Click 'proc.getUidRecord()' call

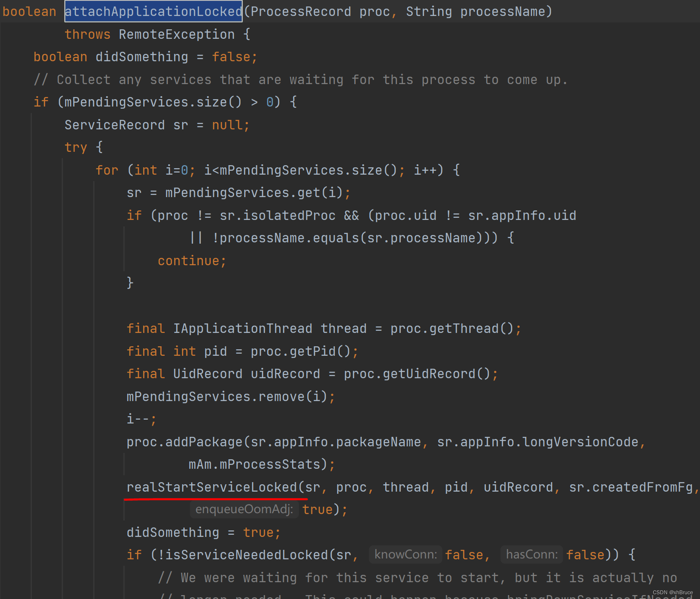point(417,374)
